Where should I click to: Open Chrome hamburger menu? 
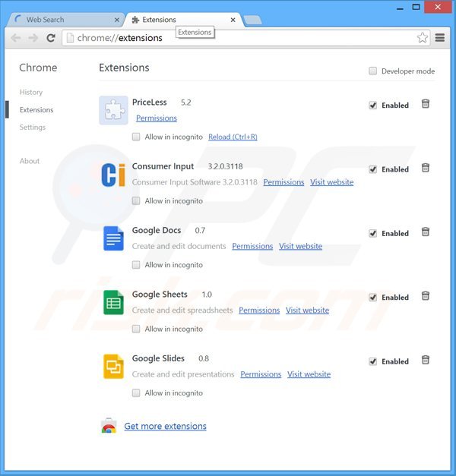[440, 38]
